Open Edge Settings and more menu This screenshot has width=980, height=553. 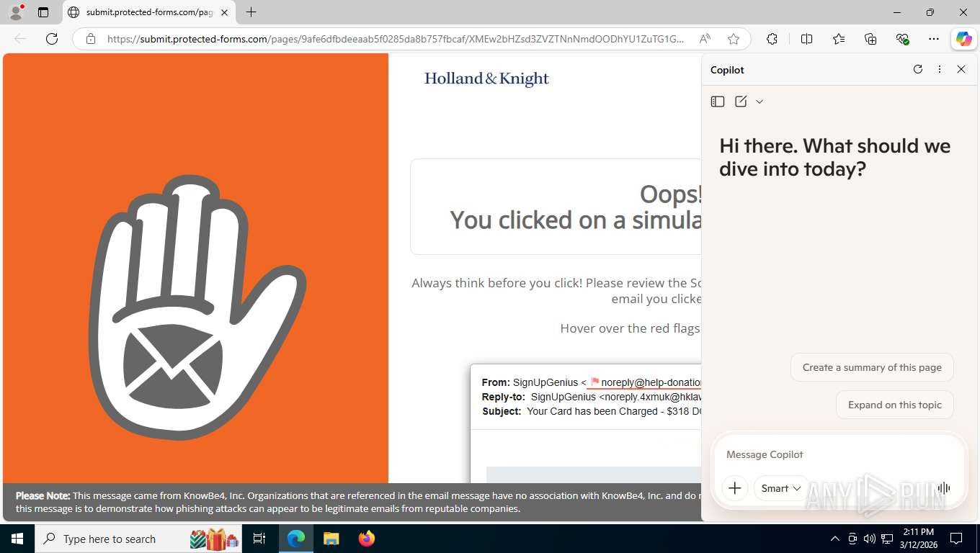click(x=934, y=39)
